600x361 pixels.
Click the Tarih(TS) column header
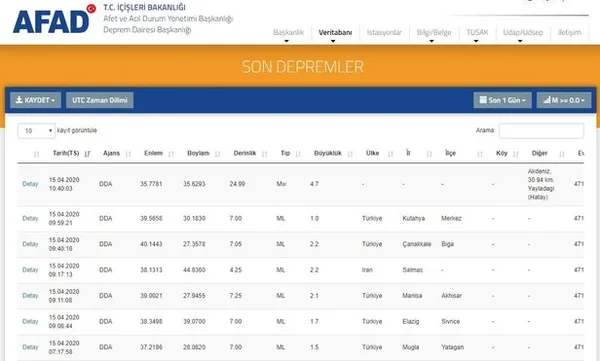(x=66, y=153)
